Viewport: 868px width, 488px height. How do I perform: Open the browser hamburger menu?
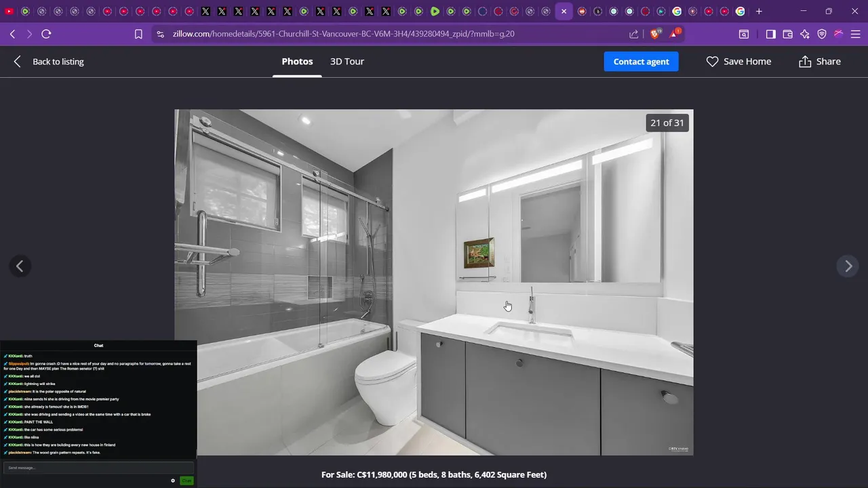[856, 34]
